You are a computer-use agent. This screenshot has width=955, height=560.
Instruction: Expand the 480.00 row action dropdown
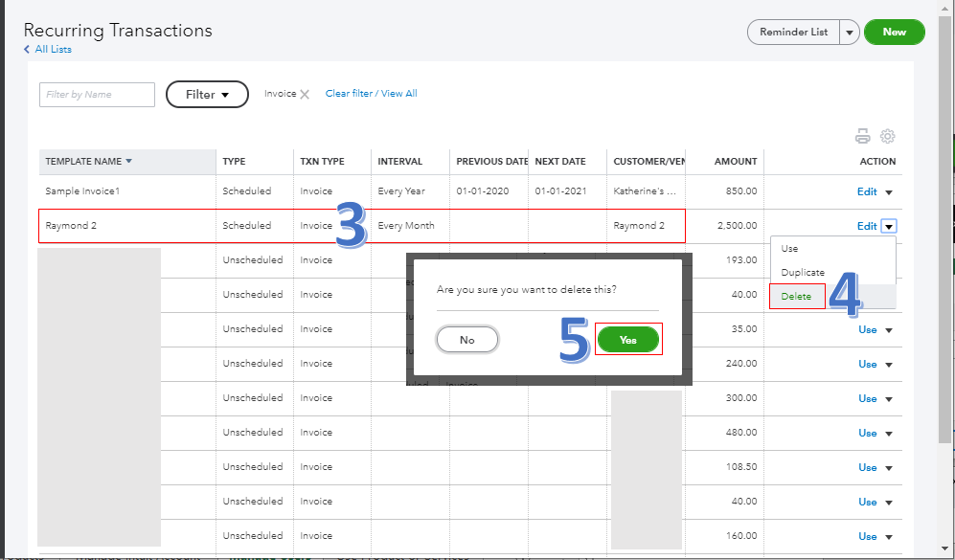[889, 434]
